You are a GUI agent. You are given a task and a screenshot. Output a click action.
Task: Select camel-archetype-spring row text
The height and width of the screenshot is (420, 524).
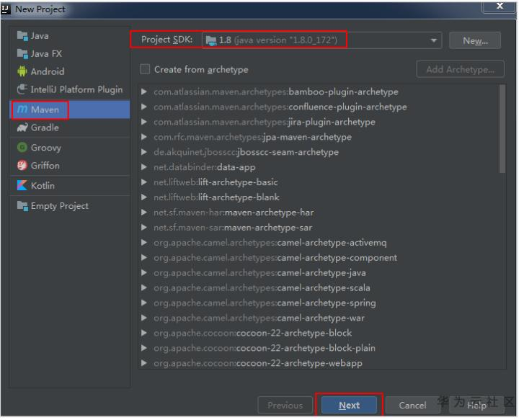(x=265, y=303)
